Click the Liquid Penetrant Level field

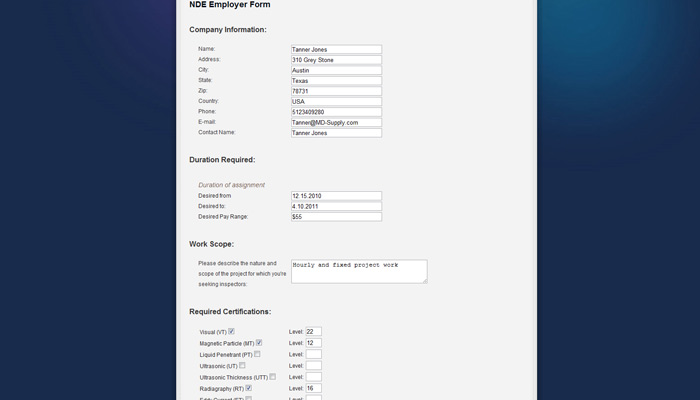(x=313, y=354)
